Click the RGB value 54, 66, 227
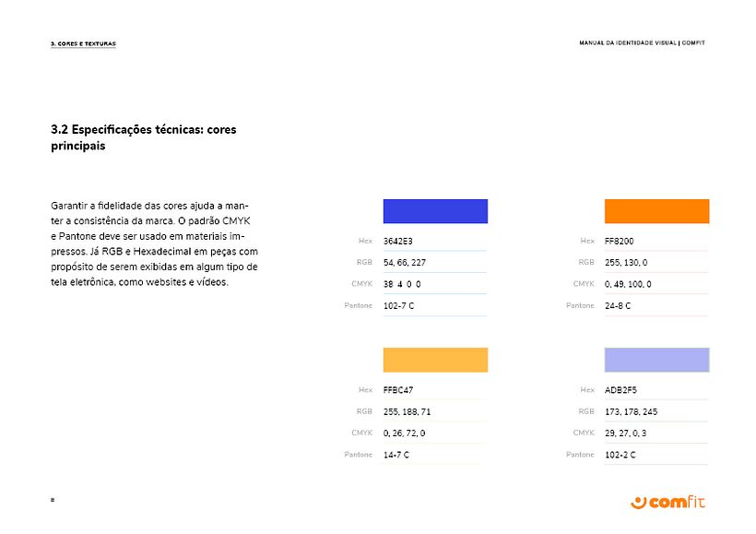 (405, 263)
